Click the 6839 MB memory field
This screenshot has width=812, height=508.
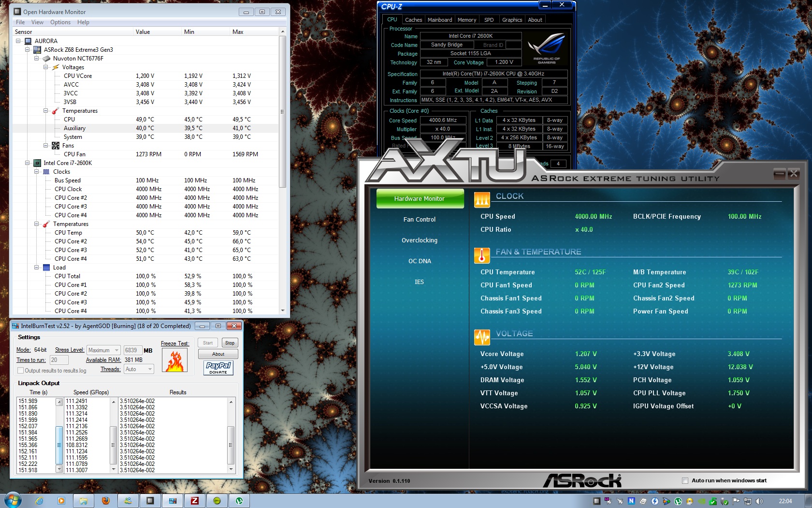pos(132,350)
